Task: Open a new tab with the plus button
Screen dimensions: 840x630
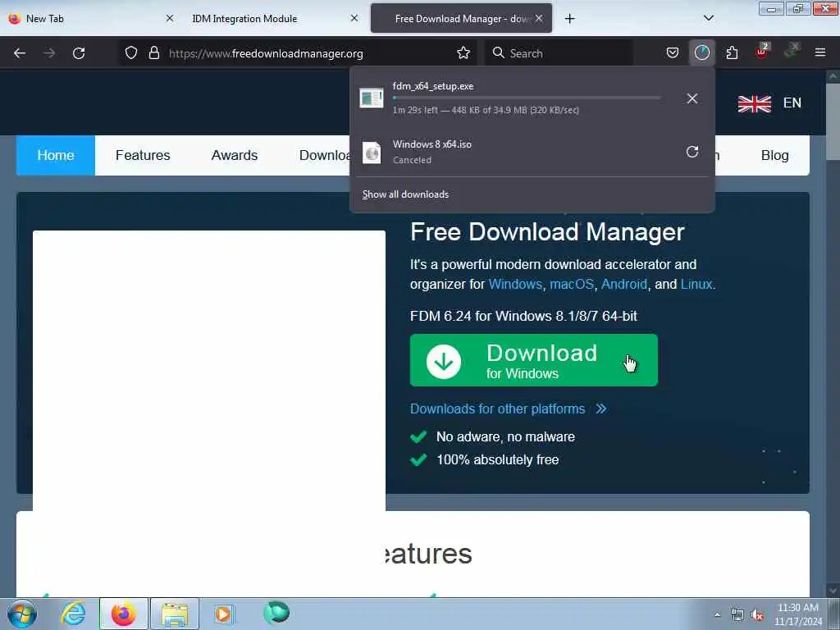Action: (x=570, y=19)
